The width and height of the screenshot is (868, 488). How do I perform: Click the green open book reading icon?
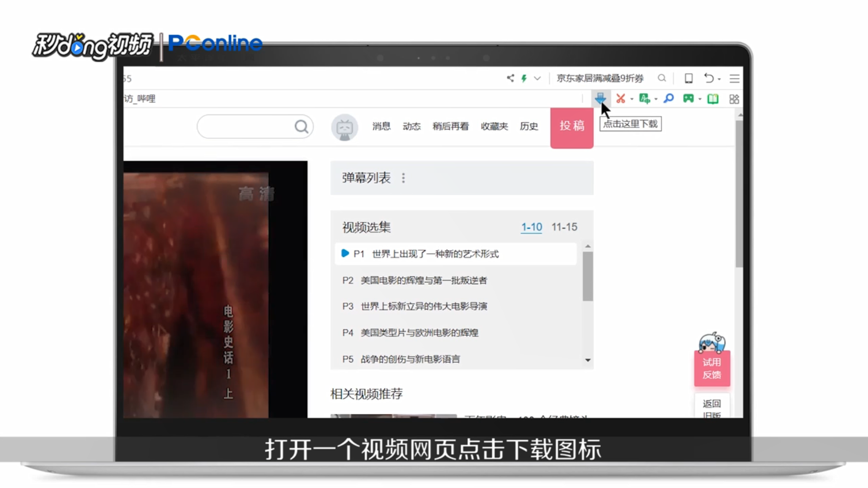click(x=713, y=99)
